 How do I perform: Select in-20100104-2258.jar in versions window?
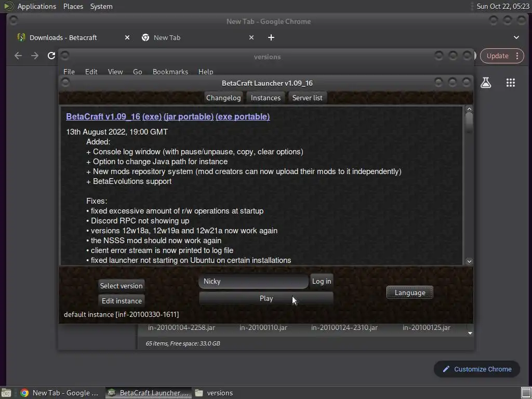click(181, 327)
